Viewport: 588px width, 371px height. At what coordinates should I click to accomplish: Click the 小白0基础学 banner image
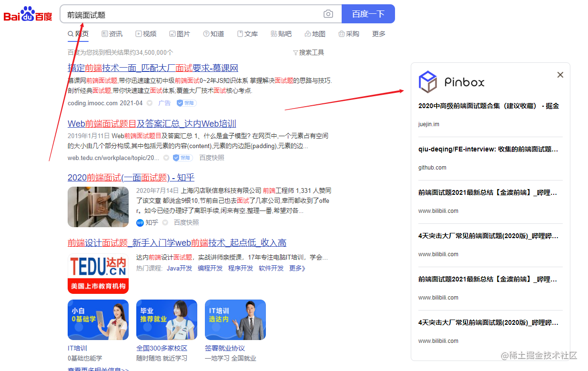point(98,320)
